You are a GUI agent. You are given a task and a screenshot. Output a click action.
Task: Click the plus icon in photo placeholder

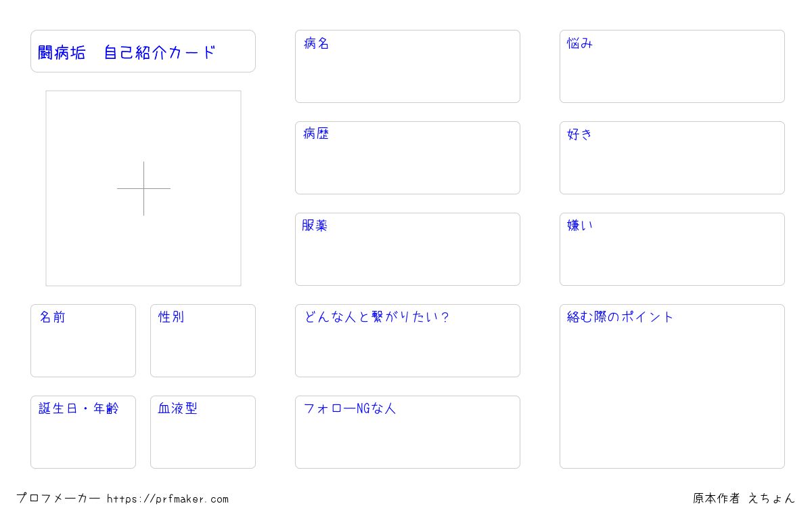(143, 188)
